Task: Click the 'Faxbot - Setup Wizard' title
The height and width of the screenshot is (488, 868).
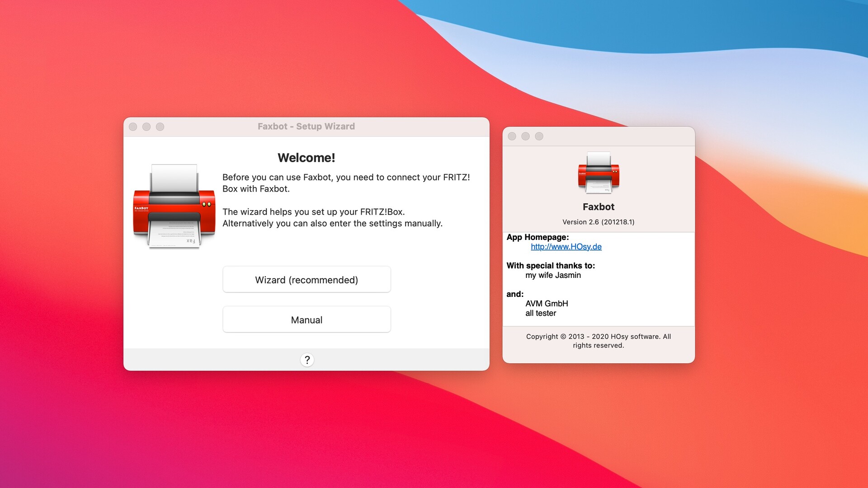Action: (307, 127)
